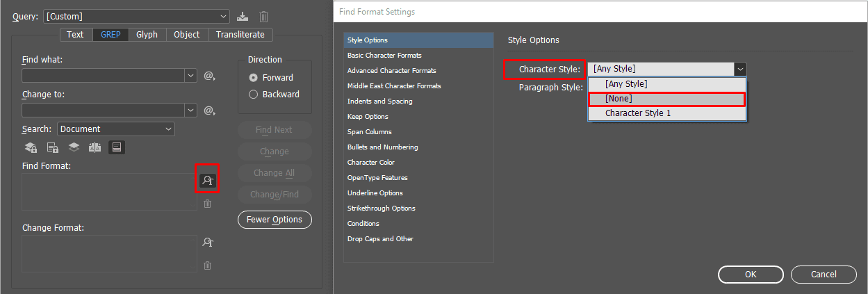This screenshot has height=294, width=868.
Task: Select the Forward direction radio button
Action: [x=254, y=78]
